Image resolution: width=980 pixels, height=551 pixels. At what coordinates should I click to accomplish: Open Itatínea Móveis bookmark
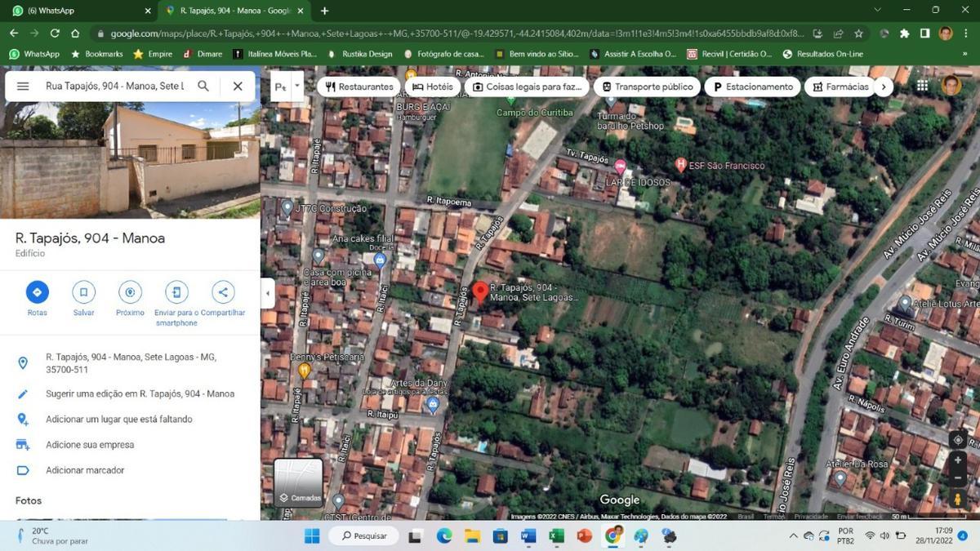tap(274, 54)
